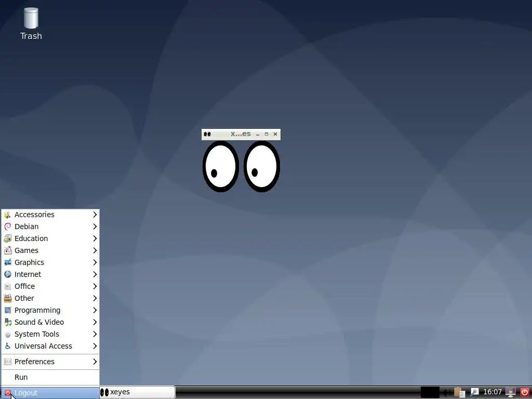Close the xeyes window
This screenshot has height=399, width=532.
[275, 134]
